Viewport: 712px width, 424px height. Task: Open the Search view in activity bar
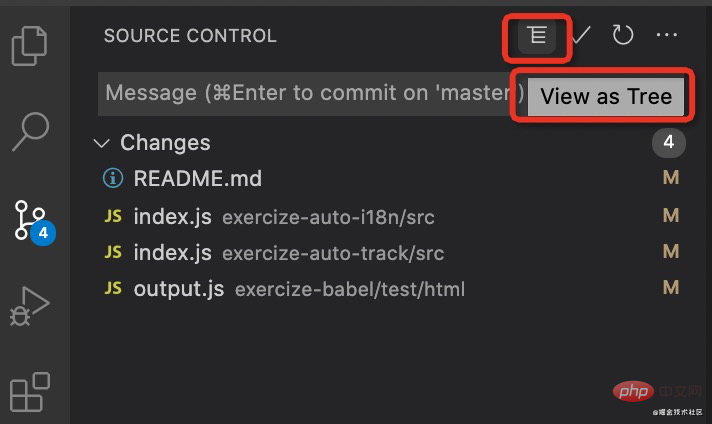tap(30, 130)
